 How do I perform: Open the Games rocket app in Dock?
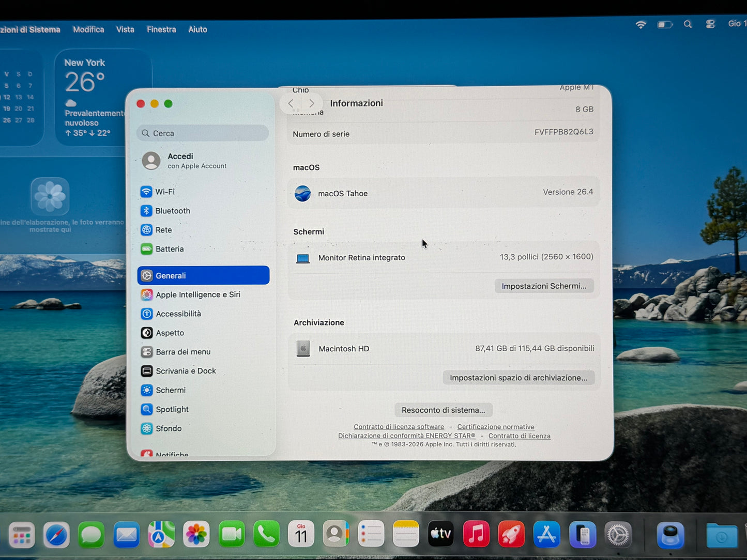(x=511, y=534)
